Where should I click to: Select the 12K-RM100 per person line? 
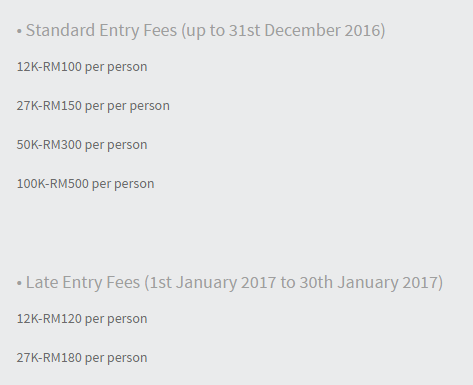pyautogui.click(x=82, y=67)
